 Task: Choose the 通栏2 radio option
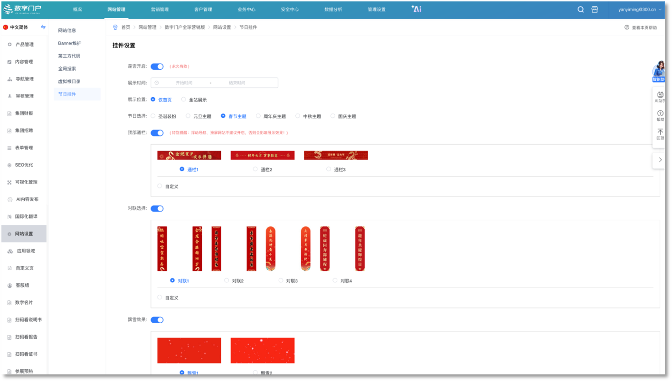click(x=255, y=169)
